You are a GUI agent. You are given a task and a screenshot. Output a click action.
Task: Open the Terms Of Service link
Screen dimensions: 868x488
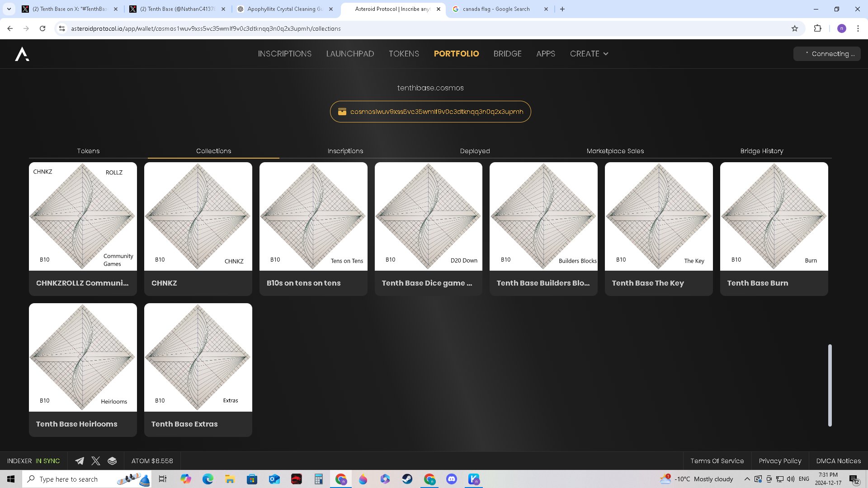click(x=717, y=461)
